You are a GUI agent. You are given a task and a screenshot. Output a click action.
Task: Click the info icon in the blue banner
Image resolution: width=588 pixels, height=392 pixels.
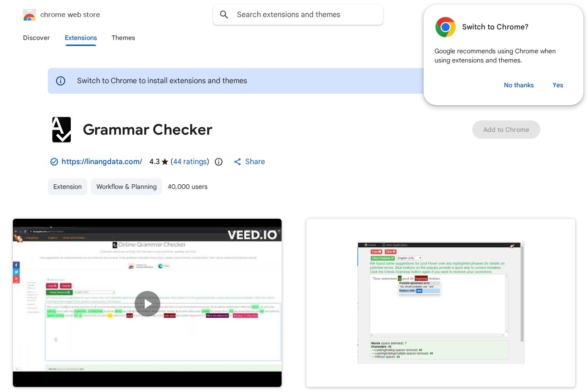(61, 81)
